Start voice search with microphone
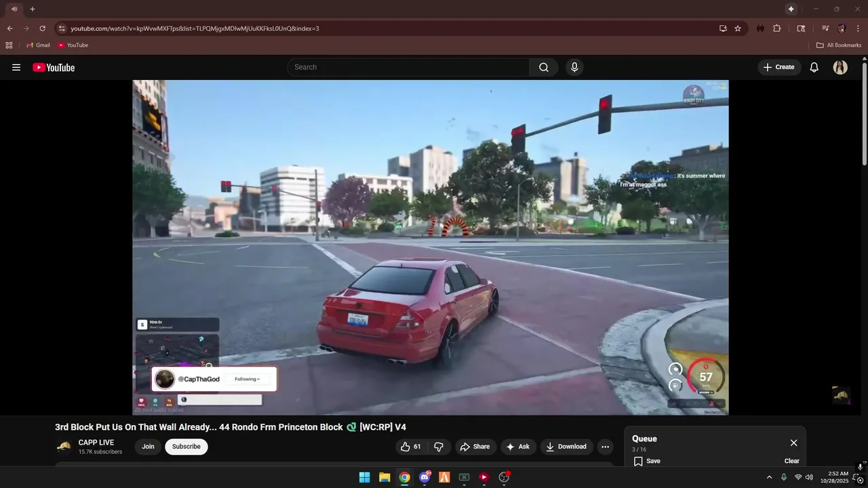Screen dimensions: 868x488 574,67
